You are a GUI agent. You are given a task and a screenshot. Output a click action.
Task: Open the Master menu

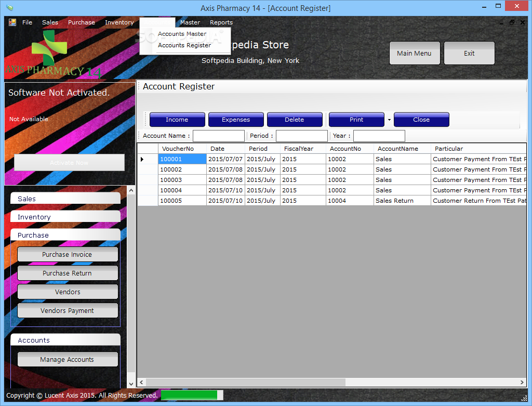tap(190, 22)
